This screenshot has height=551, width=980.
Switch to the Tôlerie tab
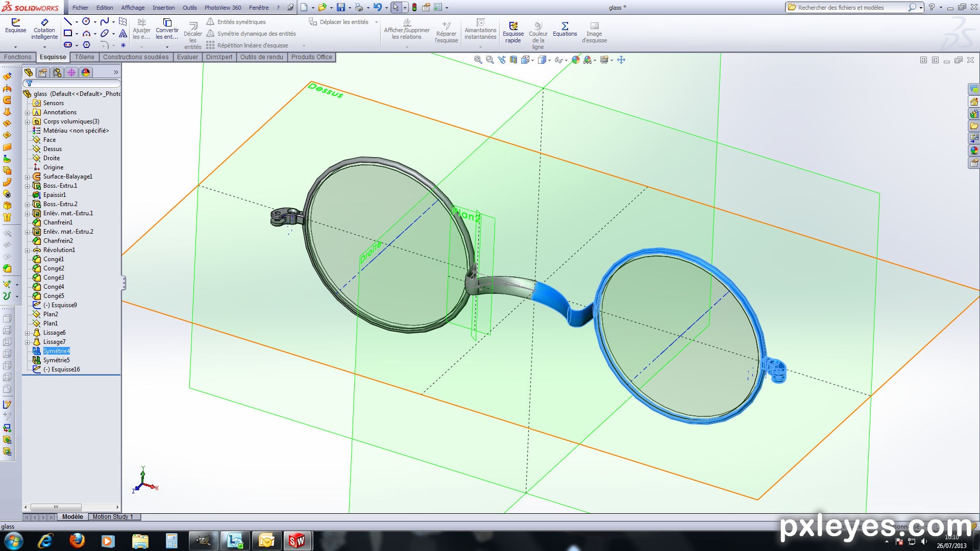(85, 57)
